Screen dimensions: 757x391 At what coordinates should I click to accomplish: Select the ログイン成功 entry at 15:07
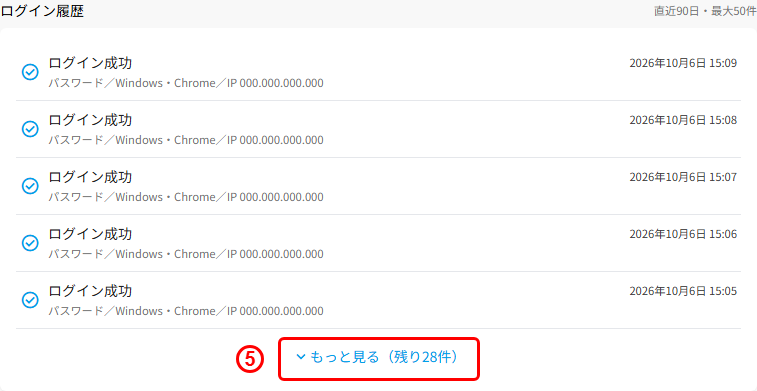378,186
